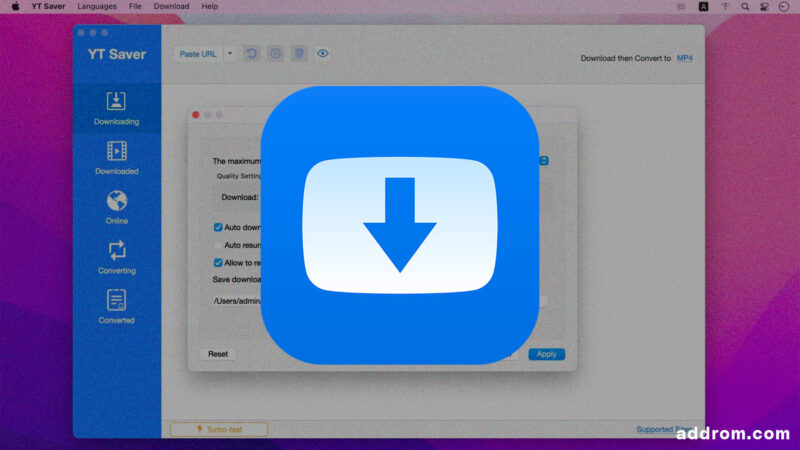Open the Online browser section

(x=116, y=208)
